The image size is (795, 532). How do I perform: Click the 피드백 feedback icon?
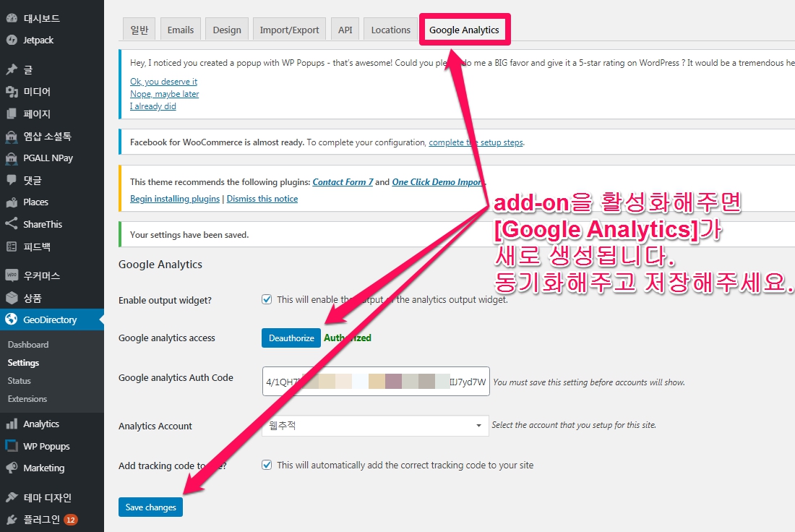click(x=11, y=246)
